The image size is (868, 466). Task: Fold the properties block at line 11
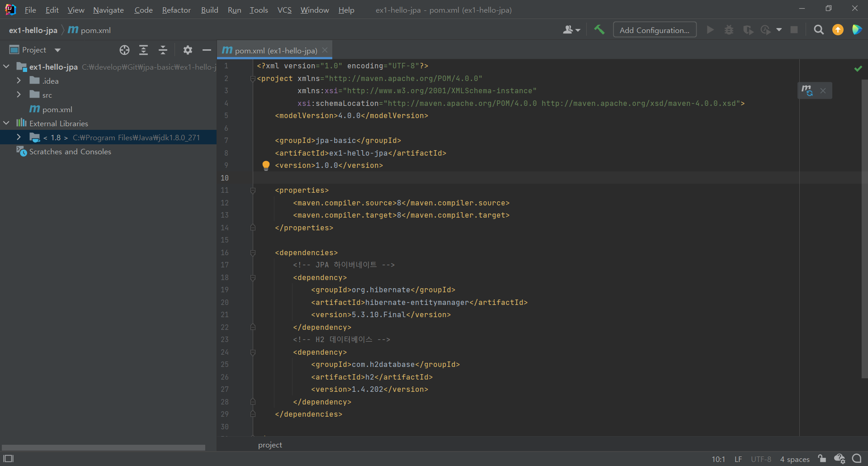[253, 190]
